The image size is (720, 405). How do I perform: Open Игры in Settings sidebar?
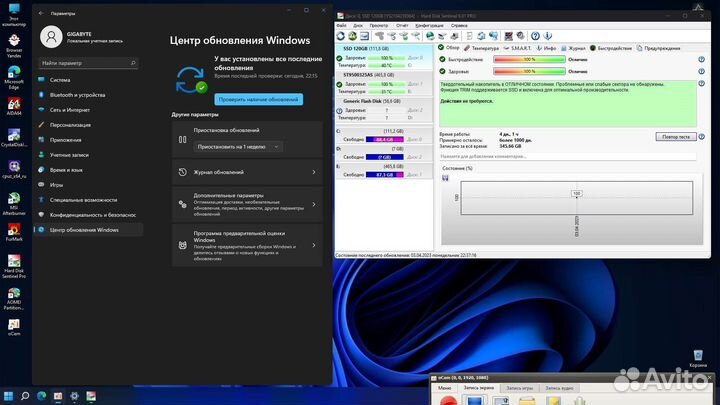coord(89,185)
